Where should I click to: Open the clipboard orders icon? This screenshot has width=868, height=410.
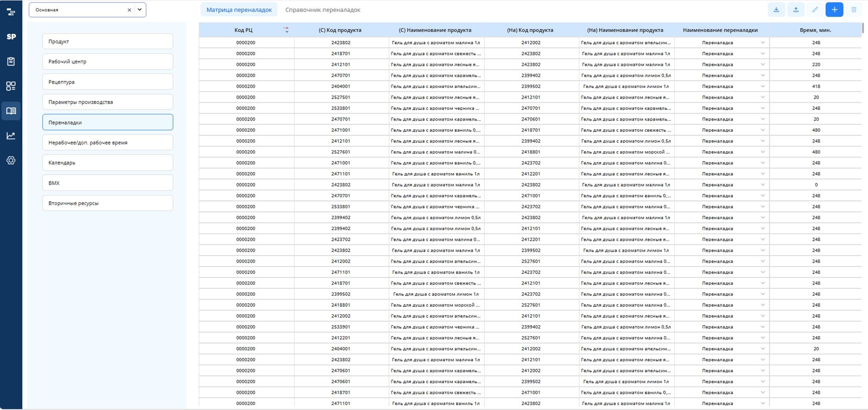pos(11,61)
